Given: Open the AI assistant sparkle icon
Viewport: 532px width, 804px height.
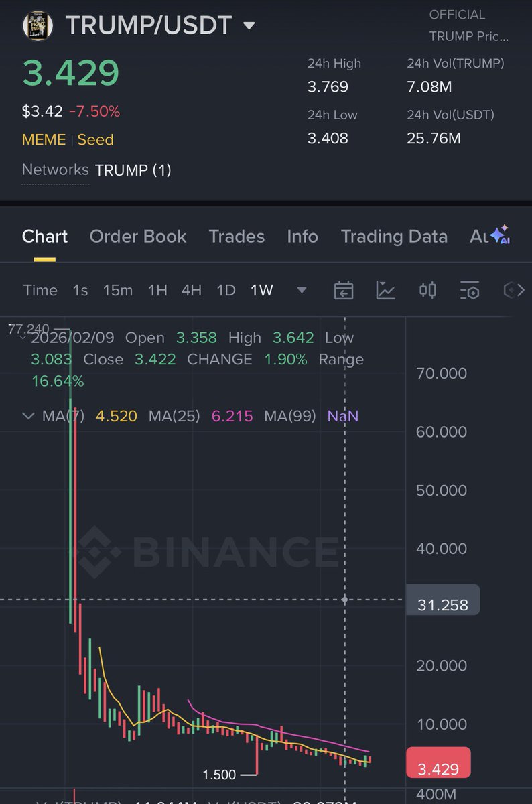Looking at the screenshot, I should point(501,234).
